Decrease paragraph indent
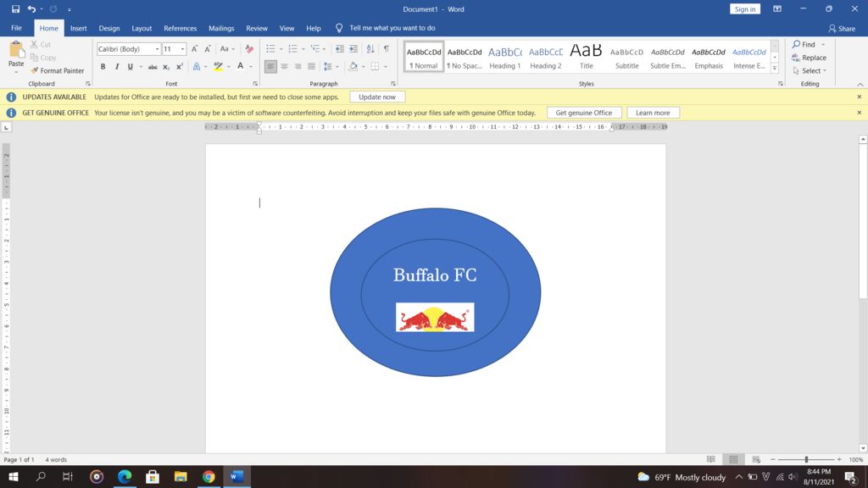 click(x=339, y=48)
